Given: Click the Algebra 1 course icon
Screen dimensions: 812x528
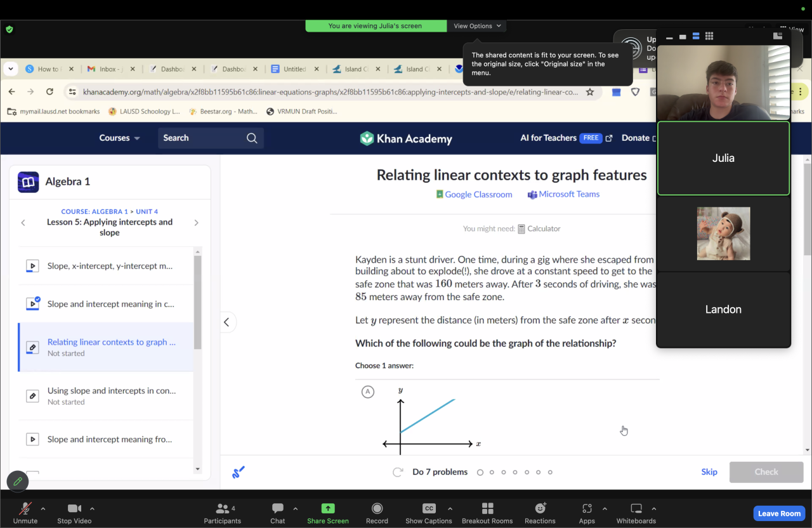Looking at the screenshot, I should (29, 181).
